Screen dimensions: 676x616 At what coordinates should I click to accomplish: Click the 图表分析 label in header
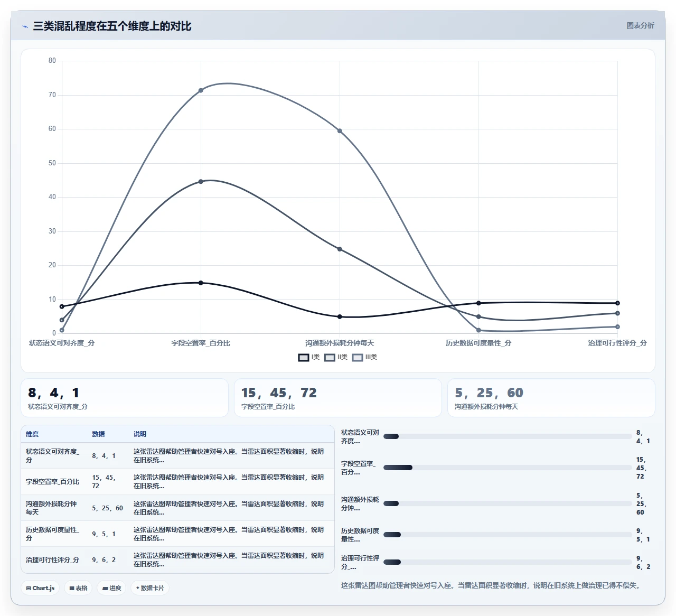[x=640, y=25]
